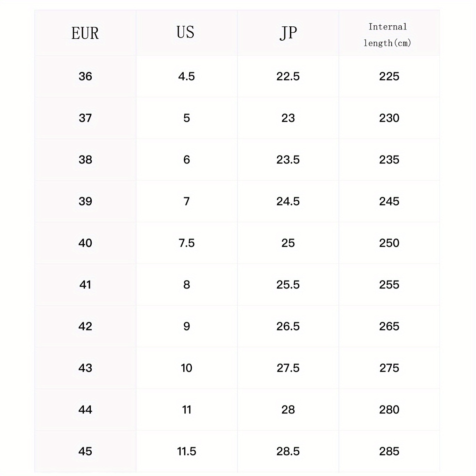Click the US size 7.5 cell
Viewport: 476px width, 476px height.
coord(186,243)
